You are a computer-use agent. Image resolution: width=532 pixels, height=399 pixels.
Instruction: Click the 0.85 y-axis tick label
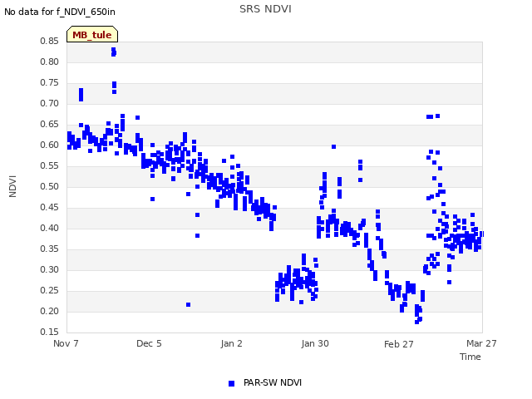pos(49,41)
